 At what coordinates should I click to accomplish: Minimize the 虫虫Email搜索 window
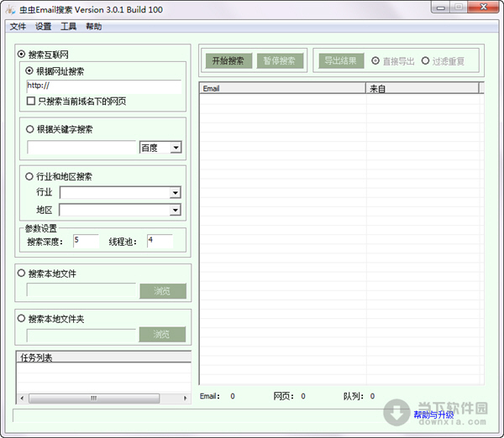pyautogui.click(x=441, y=8)
